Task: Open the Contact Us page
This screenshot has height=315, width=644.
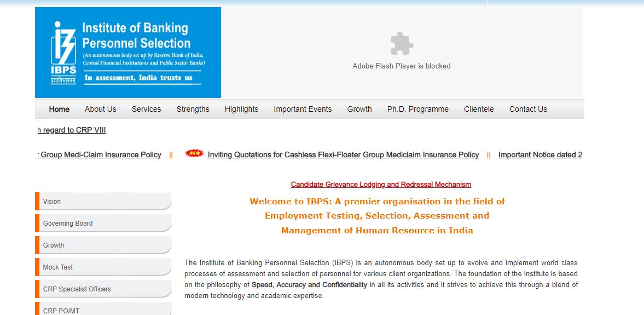Action: point(528,109)
